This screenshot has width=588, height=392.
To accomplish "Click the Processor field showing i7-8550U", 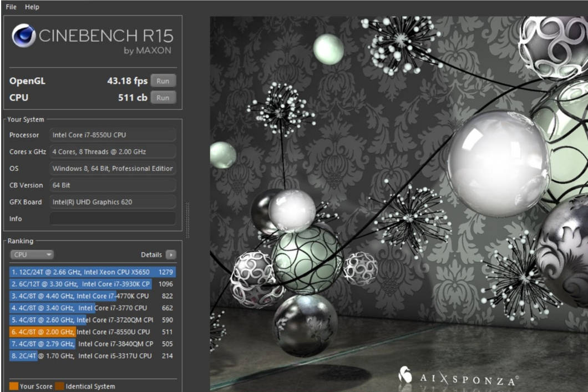I will click(113, 135).
